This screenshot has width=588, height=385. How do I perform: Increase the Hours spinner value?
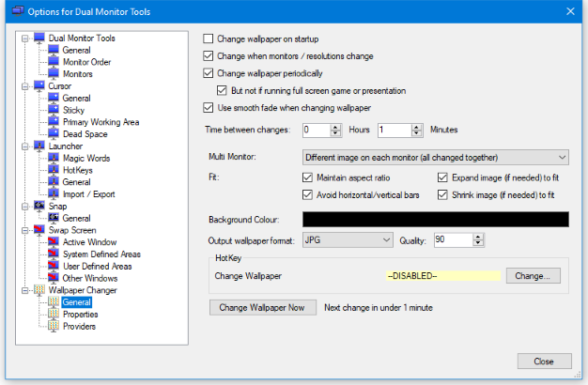click(x=335, y=127)
